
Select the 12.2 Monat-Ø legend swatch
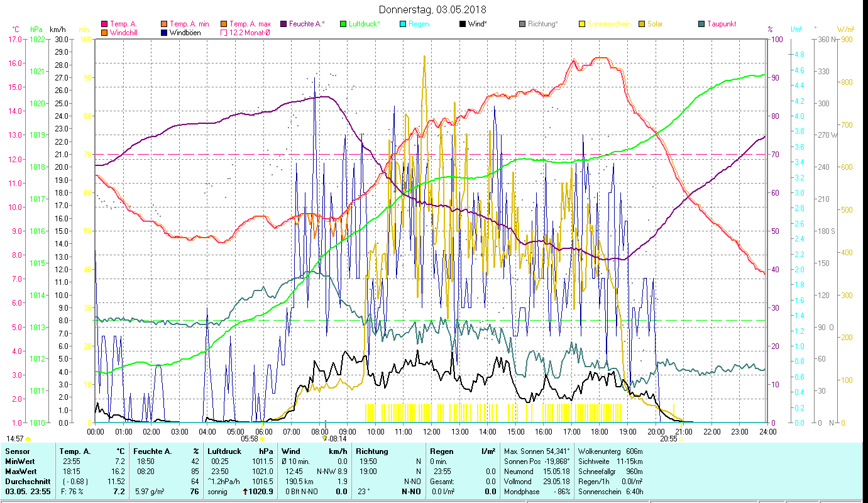pos(224,33)
